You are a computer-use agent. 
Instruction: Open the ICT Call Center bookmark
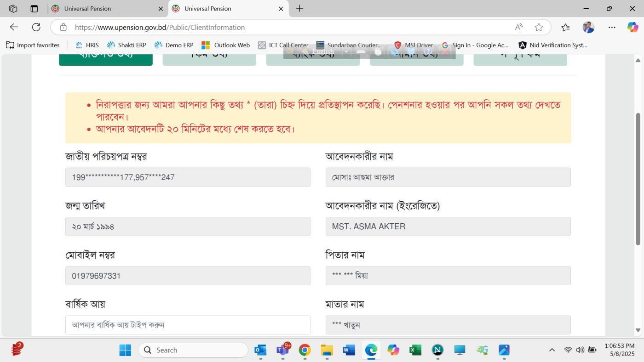pyautogui.click(x=283, y=45)
